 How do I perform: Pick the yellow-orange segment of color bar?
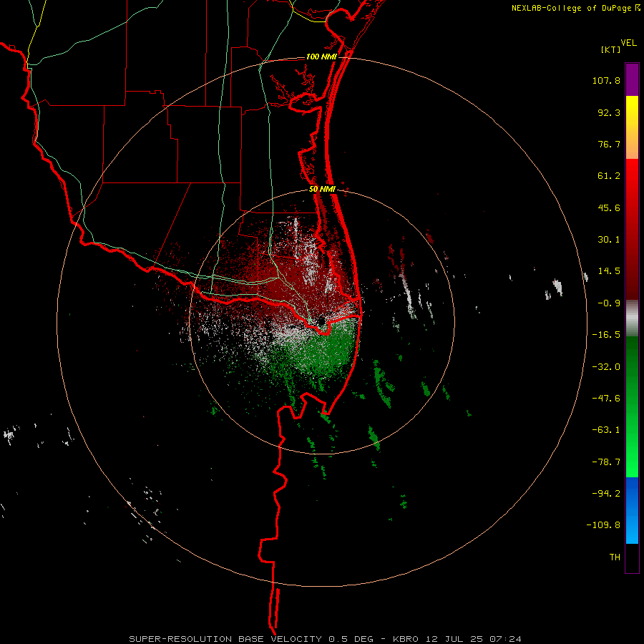tap(632, 127)
